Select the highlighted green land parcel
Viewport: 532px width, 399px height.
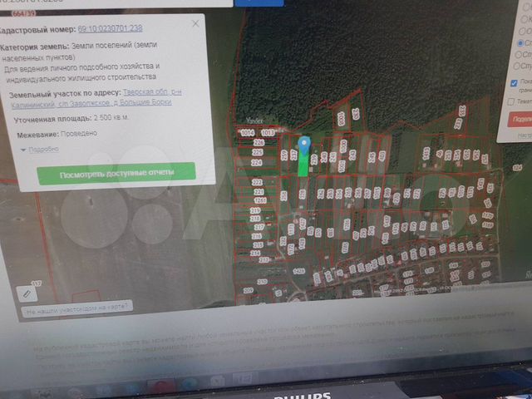point(303,165)
